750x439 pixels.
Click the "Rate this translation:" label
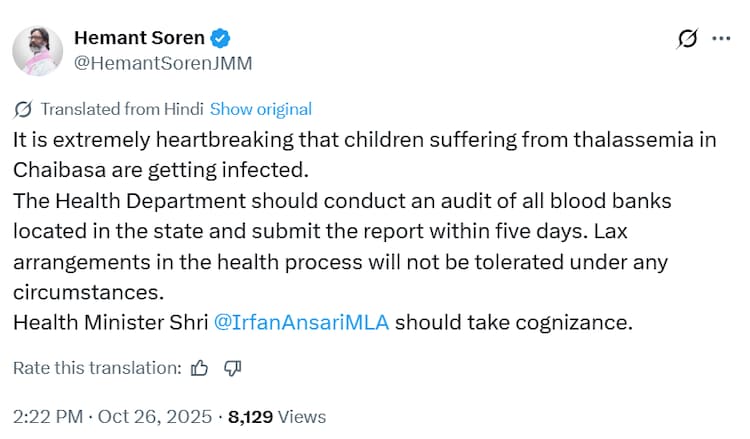point(97,368)
